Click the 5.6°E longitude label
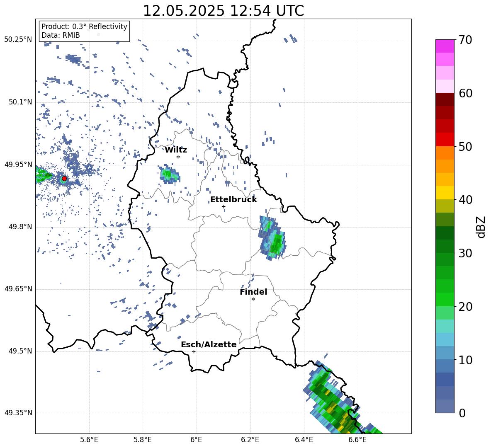The width and height of the screenshot is (491, 448). coord(89,440)
